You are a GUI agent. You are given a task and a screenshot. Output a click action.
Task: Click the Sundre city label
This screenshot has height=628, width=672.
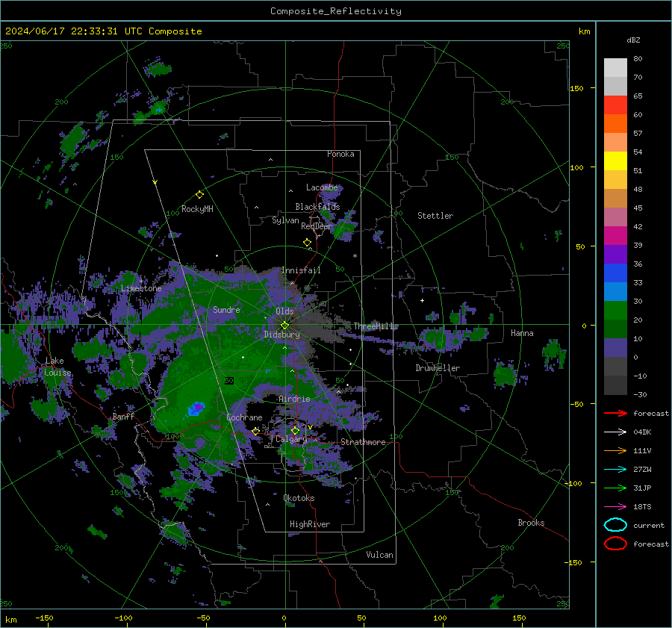coord(226,310)
